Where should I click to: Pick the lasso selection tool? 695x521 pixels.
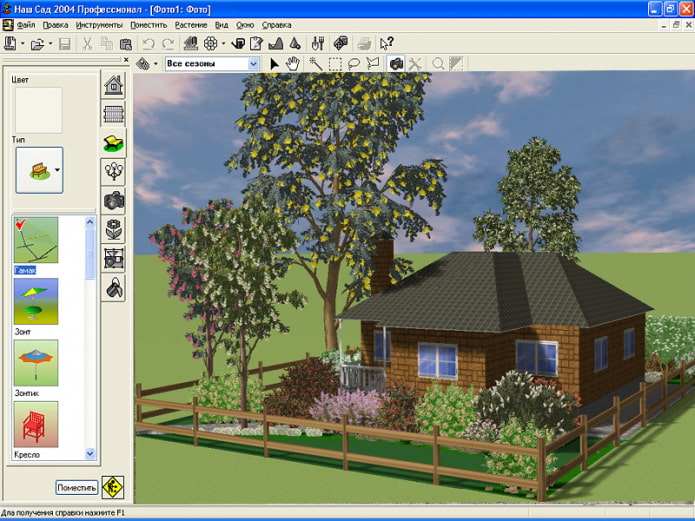354,64
